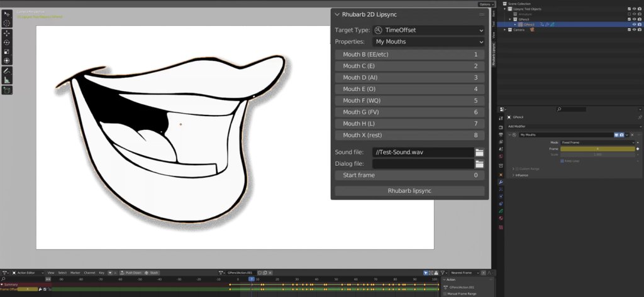Open the Render properties tab icon

(501, 127)
